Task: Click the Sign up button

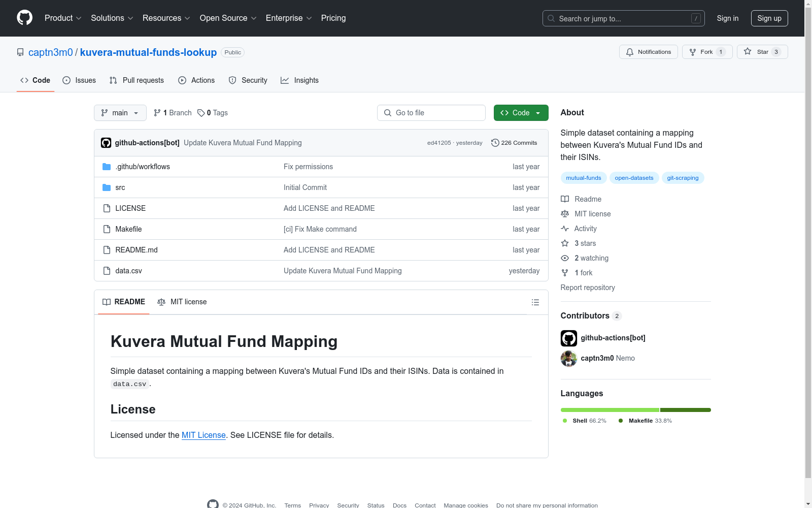Action: coord(769,18)
